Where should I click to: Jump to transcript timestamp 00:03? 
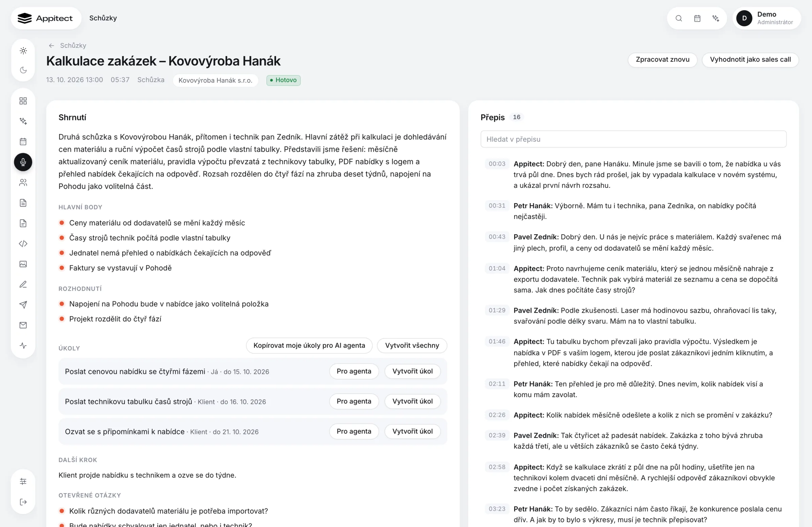point(497,164)
